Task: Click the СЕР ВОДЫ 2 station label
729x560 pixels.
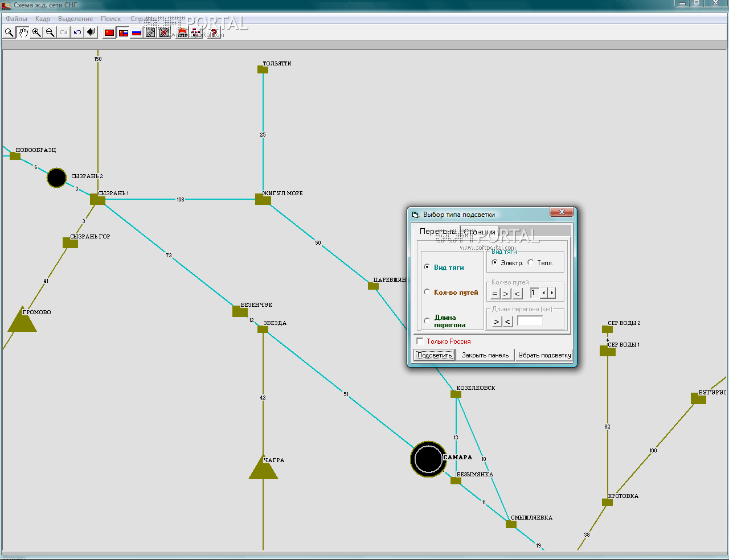Action: (x=624, y=323)
